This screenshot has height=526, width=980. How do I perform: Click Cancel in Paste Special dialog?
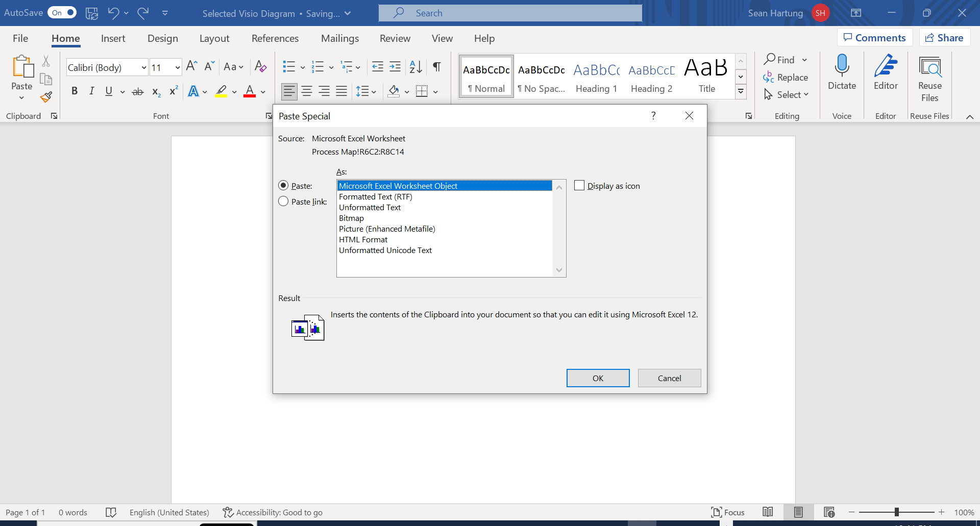[669, 378]
